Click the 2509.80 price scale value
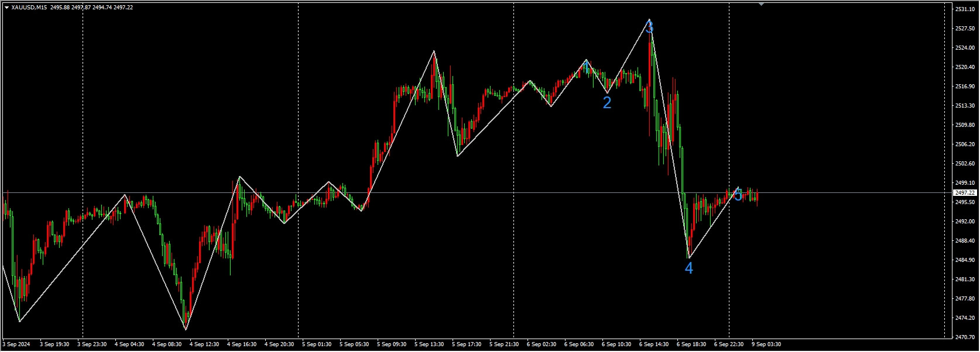The image size is (980, 352). click(965, 125)
